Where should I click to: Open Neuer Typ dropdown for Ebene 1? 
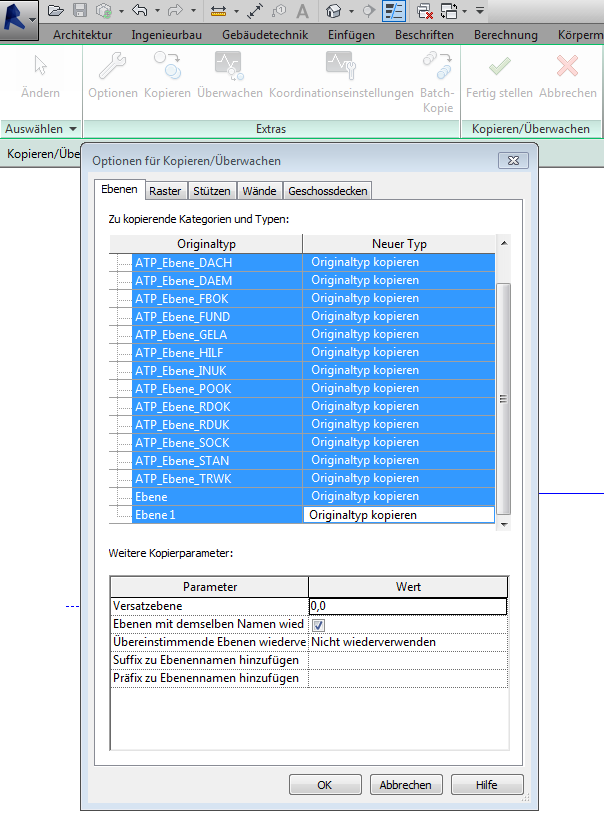tap(398, 515)
